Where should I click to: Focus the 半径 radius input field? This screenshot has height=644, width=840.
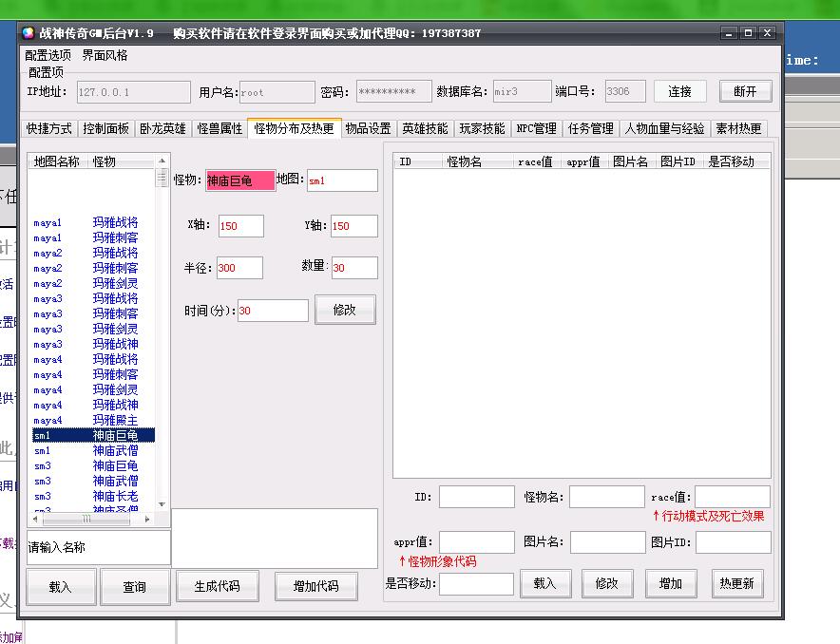[239, 268]
